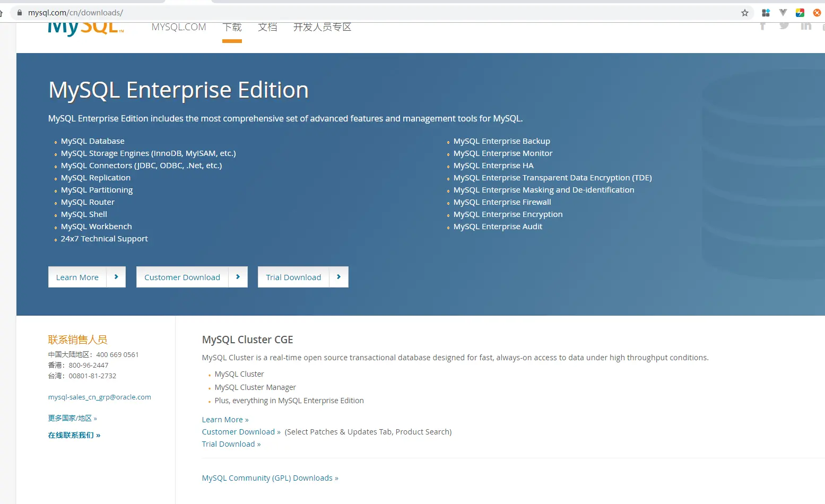Screen dimensions: 825x504
Task: Open the colorful lightning-bolt extension icon
Action: click(x=800, y=13)
